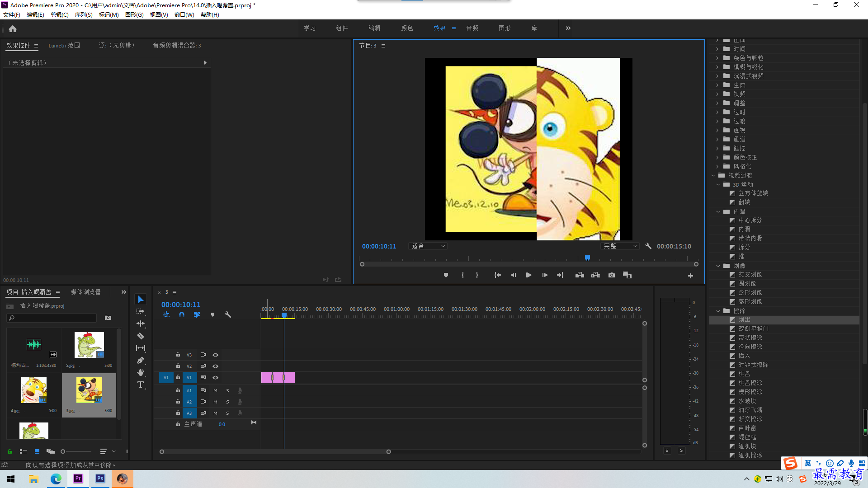The height and width of the screenshot is (488, 868).
Task: Open the 剪辑(C) menu
Action: pyautogui.click(x=60, y=15)
